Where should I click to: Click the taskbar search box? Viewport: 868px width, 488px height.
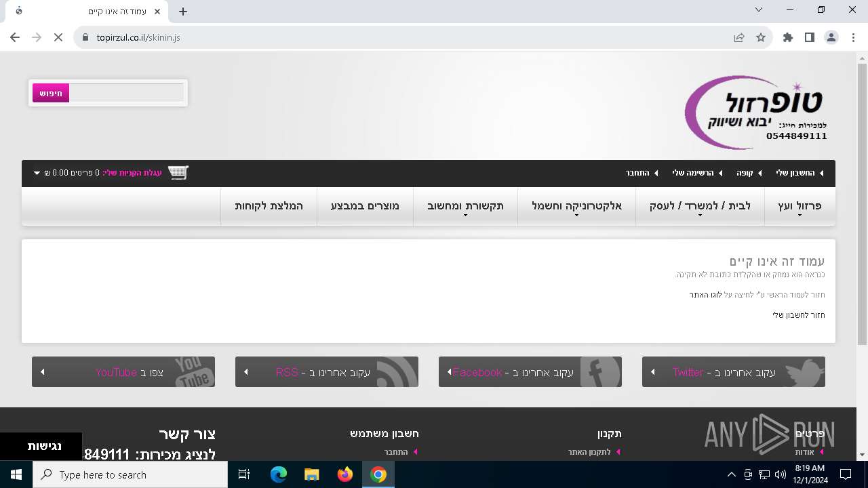[x=130, y=474]
